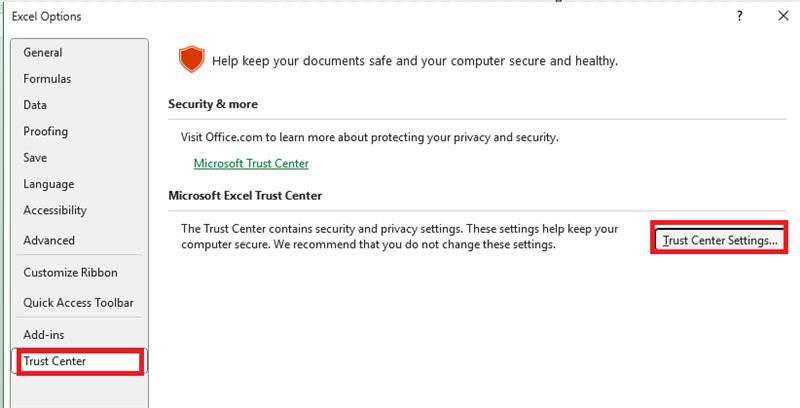Click the help question mark icon
800x408 pixels.
pyautogui.click(x=739, y=16)
